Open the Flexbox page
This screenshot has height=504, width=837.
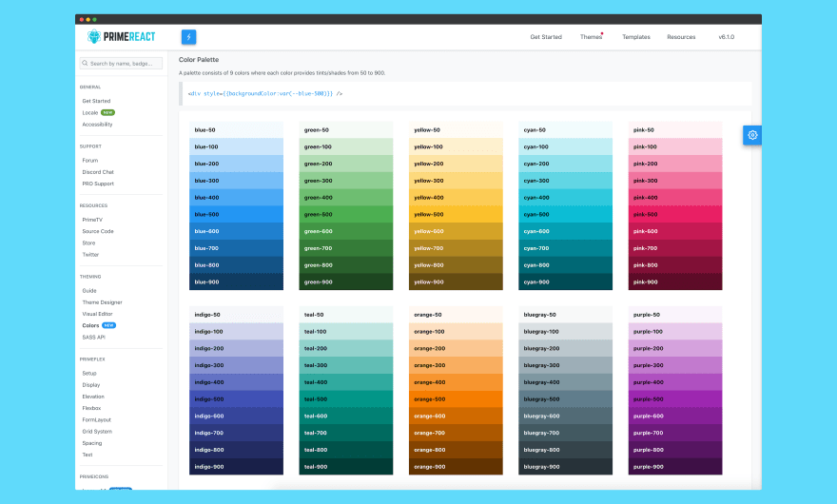[91, 408]
